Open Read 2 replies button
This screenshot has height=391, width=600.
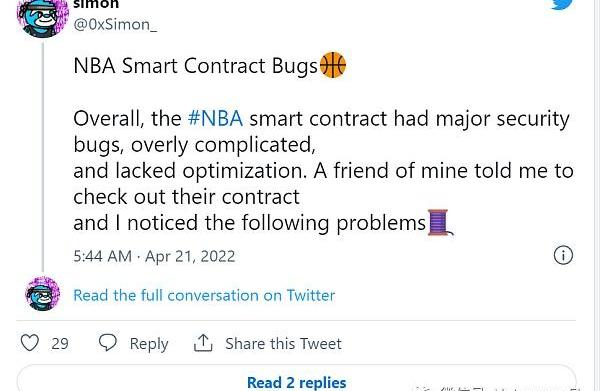pyautogui.click(x=297, y=378)
